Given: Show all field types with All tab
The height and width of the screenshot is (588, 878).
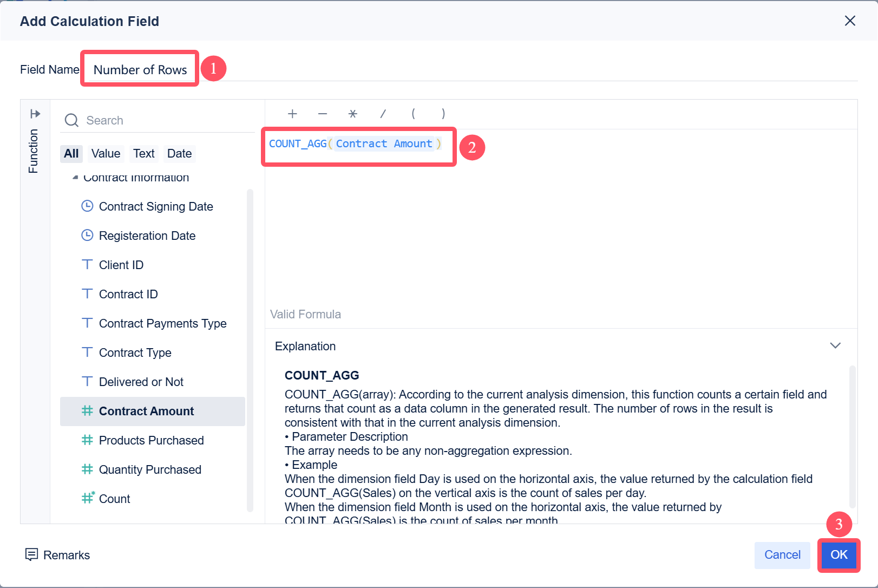Looking at the screenshot, I should (x=71, y=154).
